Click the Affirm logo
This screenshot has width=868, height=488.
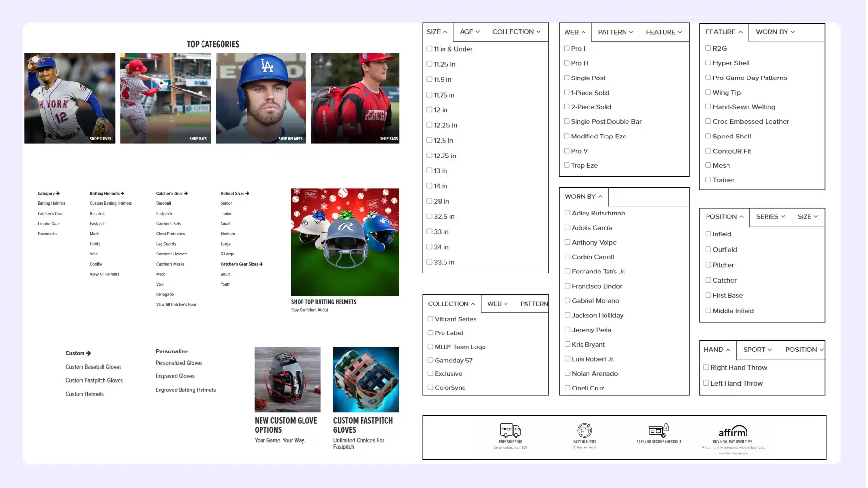(x=732, y=431)
